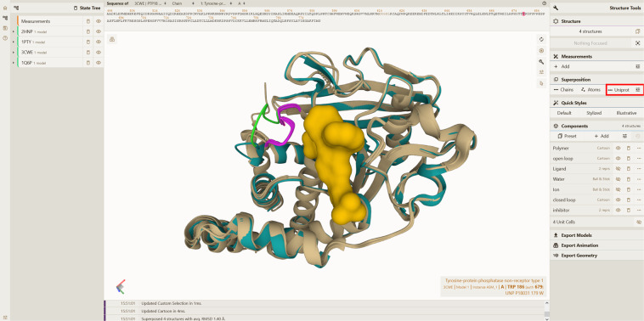
Task: Hide the 1PTY structure visibility
Action: (x=99, y=42)
